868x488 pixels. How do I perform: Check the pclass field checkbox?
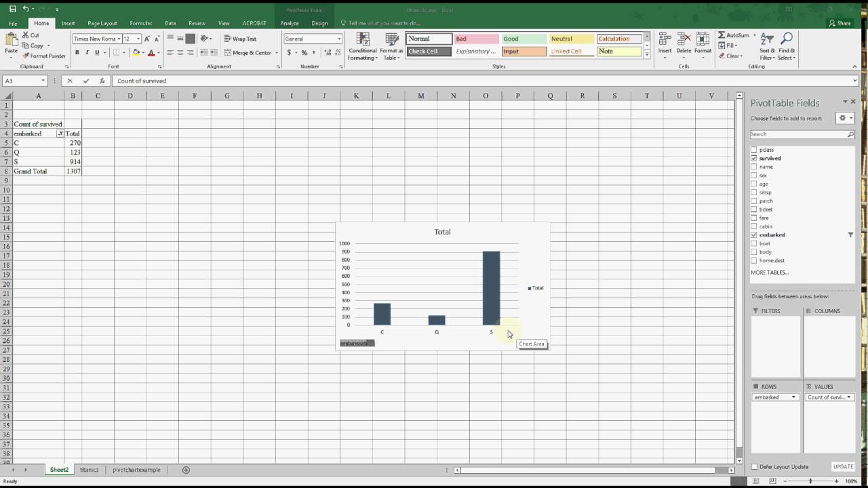click(753, 150)
